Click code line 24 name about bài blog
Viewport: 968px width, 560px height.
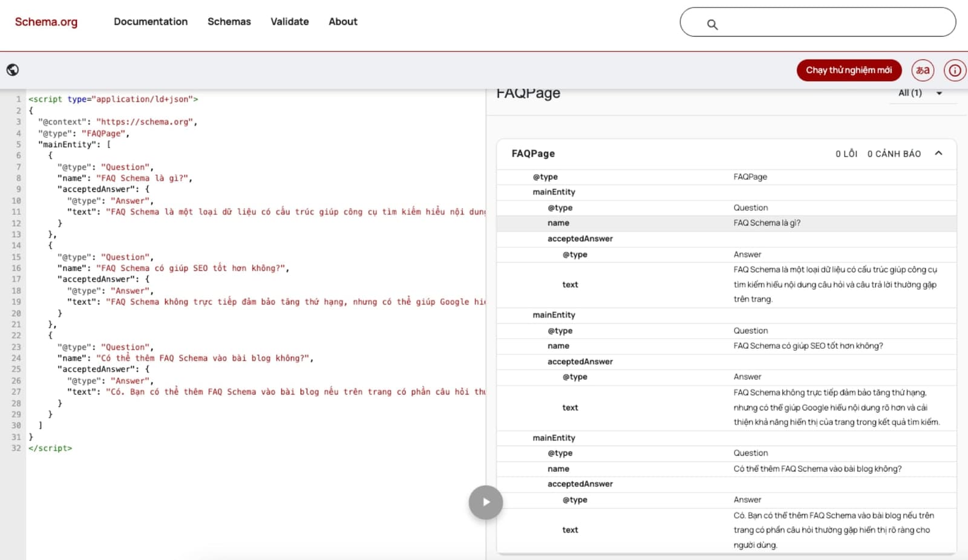click(x=185, y=358)
